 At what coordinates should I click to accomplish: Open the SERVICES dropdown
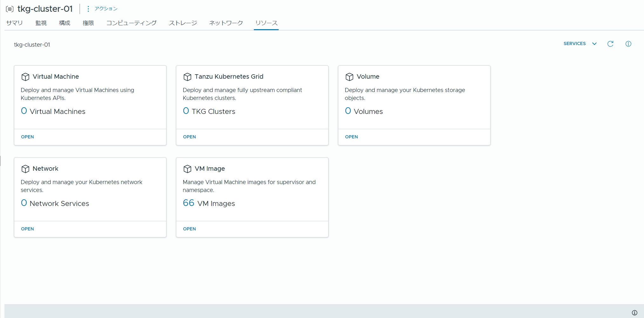click(x=580, y=43)
